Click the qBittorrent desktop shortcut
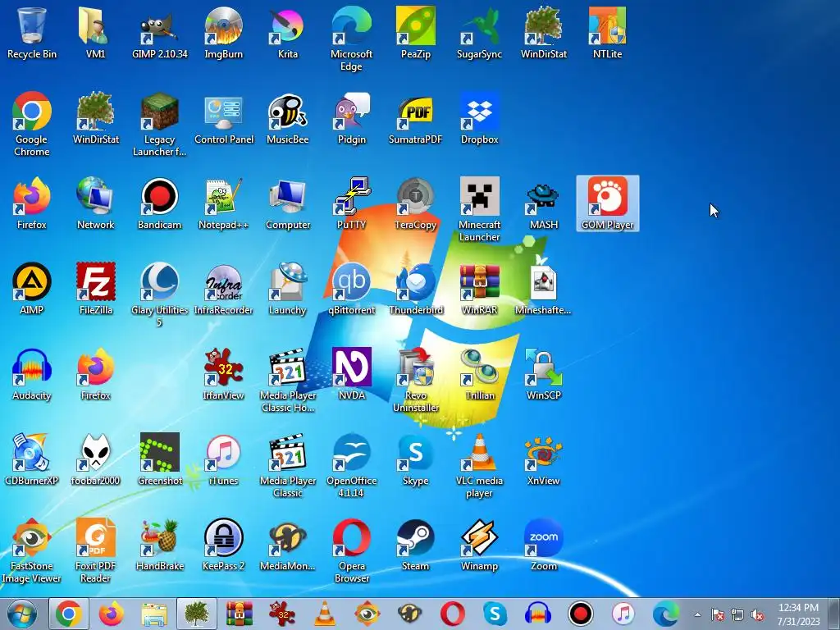This screenshot has height=630, width=840. [351, 290]
